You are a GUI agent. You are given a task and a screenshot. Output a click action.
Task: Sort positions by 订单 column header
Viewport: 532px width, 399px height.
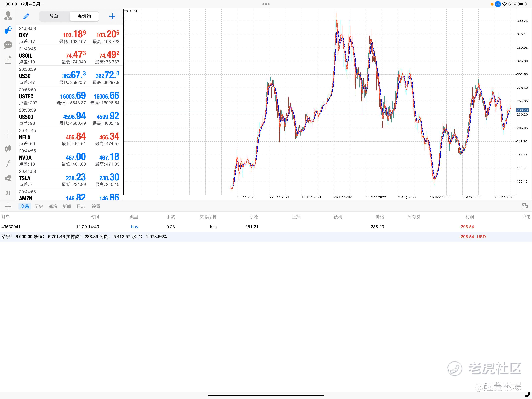click(6, 217)
